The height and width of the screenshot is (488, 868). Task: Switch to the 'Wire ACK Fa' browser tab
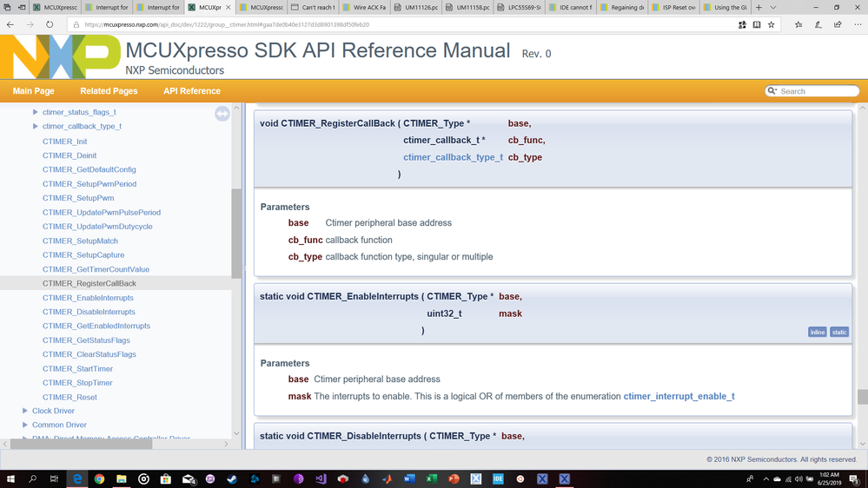pyautogui.click(x=365, y=7)
